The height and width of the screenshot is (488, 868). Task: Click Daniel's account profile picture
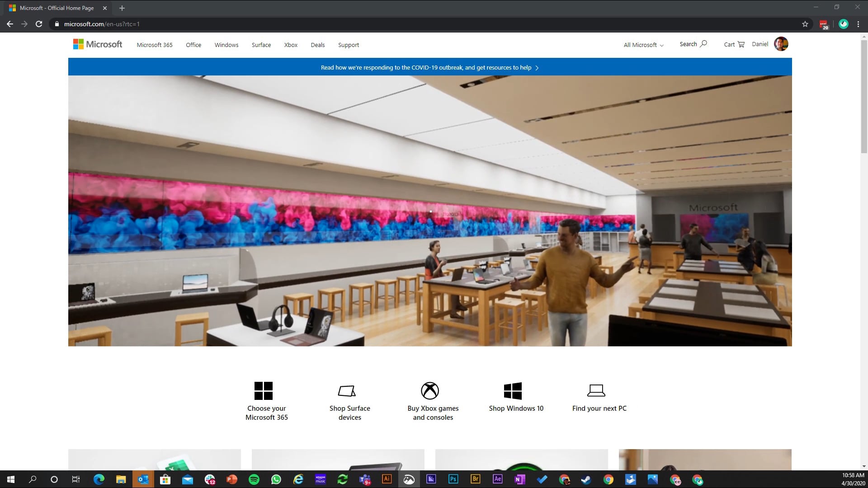[x=781, y=44]
